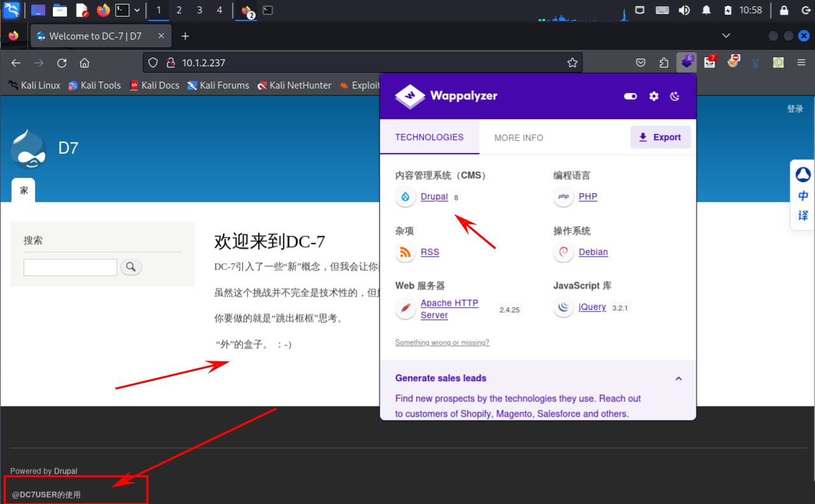Click the 登录 login link

795,109
